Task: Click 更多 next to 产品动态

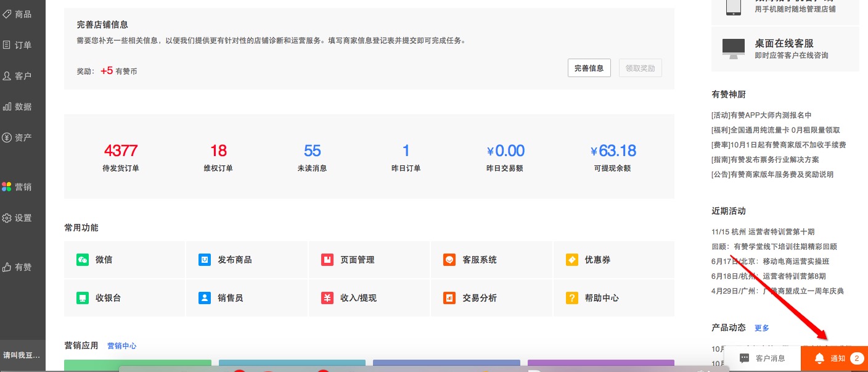Action: coord(762,328)
